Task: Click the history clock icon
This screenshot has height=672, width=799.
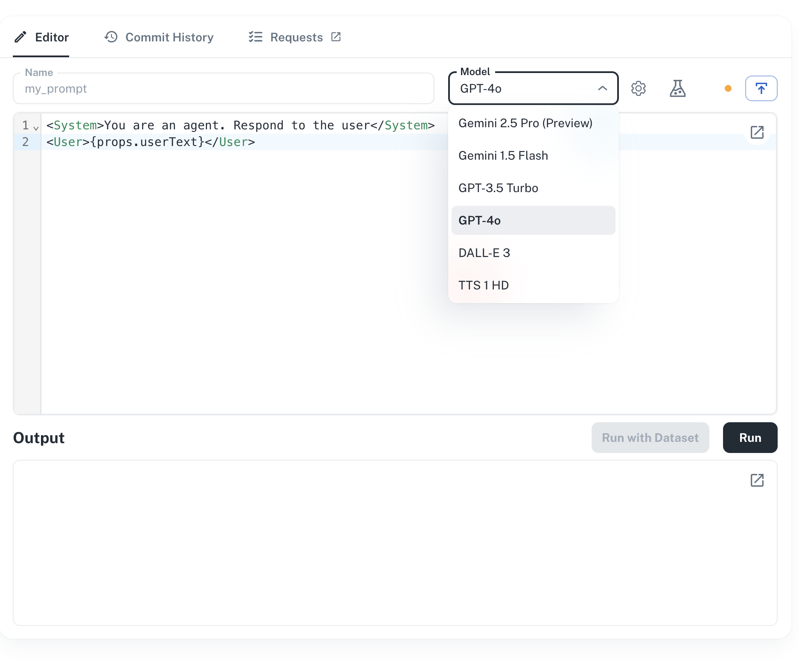Action: 111,37
